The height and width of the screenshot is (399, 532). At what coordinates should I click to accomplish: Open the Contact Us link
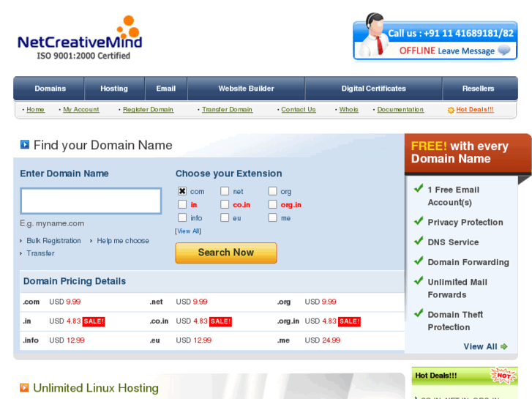(x=299, y=110)
